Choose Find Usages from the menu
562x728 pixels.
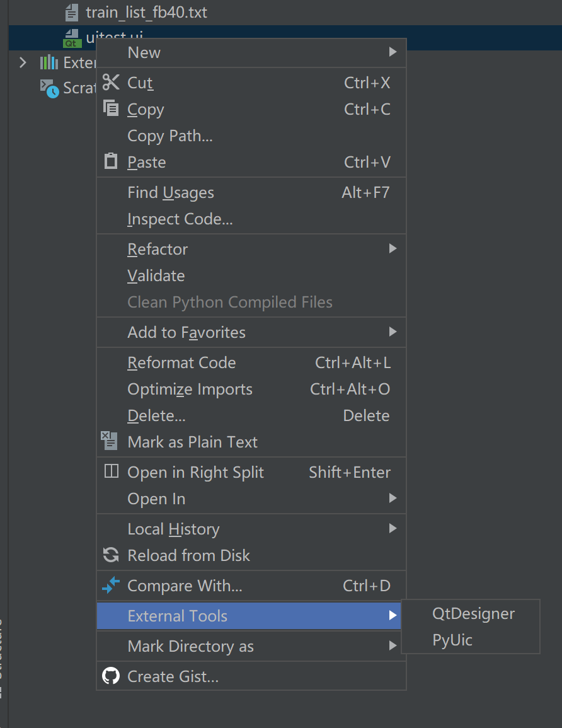[171, 192]
